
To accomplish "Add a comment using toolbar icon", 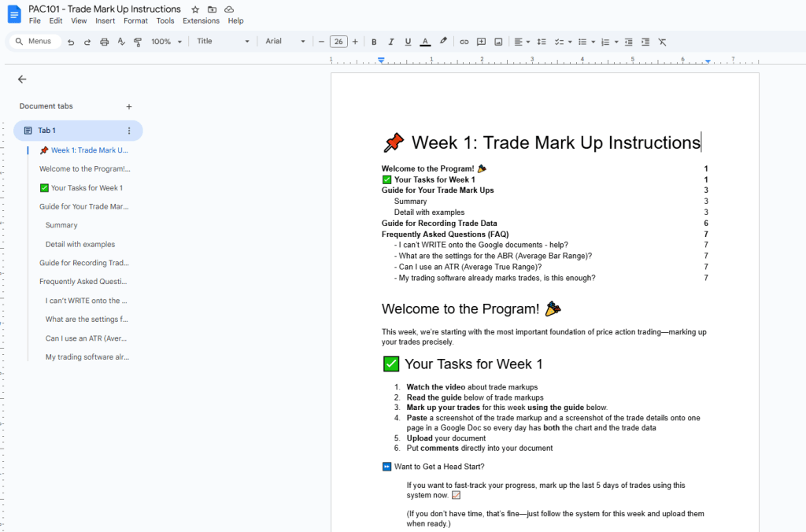I will tap(481, 42).
